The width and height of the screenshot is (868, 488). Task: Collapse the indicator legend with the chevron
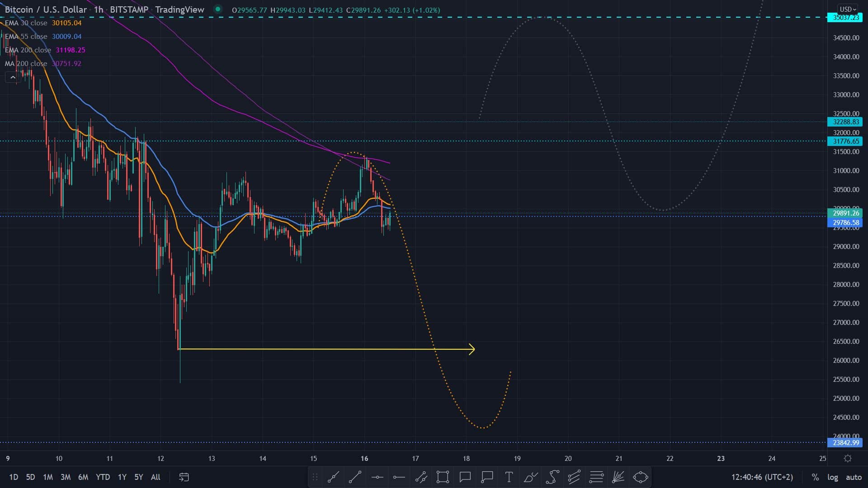[x=13, y=77]
